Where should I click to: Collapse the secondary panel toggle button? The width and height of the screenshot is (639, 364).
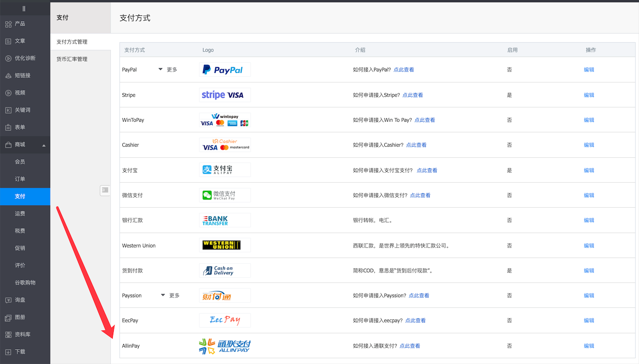(105, 190)
